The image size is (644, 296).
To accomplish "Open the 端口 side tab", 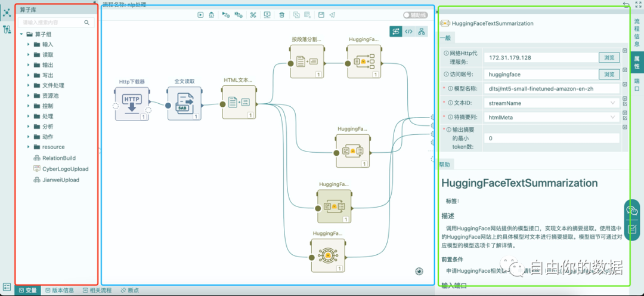I will (x=637, y=85).
